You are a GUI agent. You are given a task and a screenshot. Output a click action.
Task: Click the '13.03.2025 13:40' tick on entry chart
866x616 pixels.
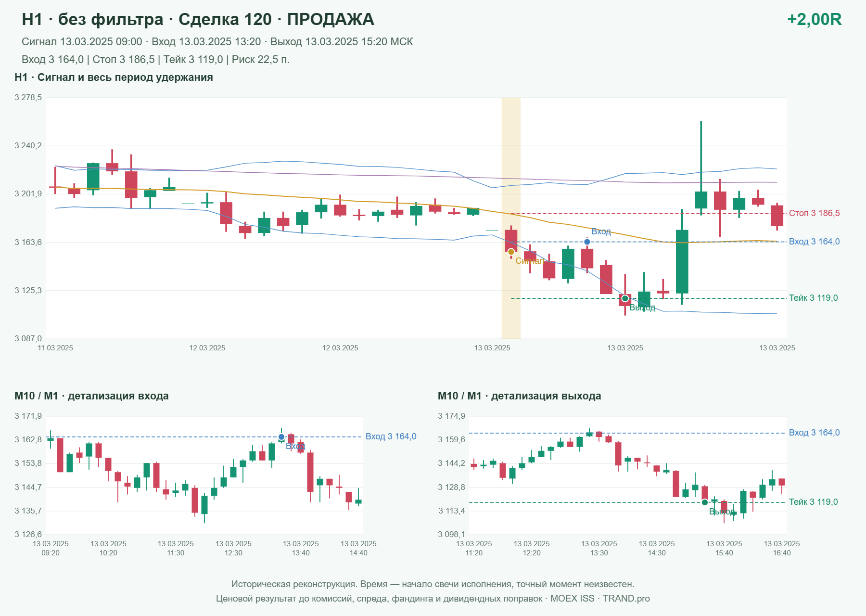(x=301, y=548)
